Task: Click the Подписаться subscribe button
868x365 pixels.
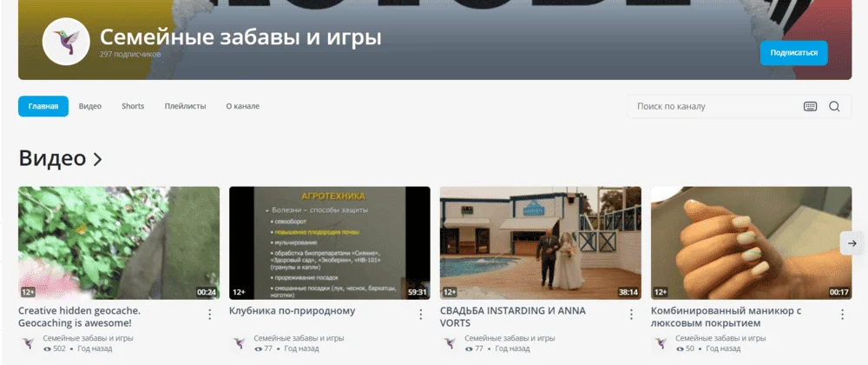Action: (794, 53)
